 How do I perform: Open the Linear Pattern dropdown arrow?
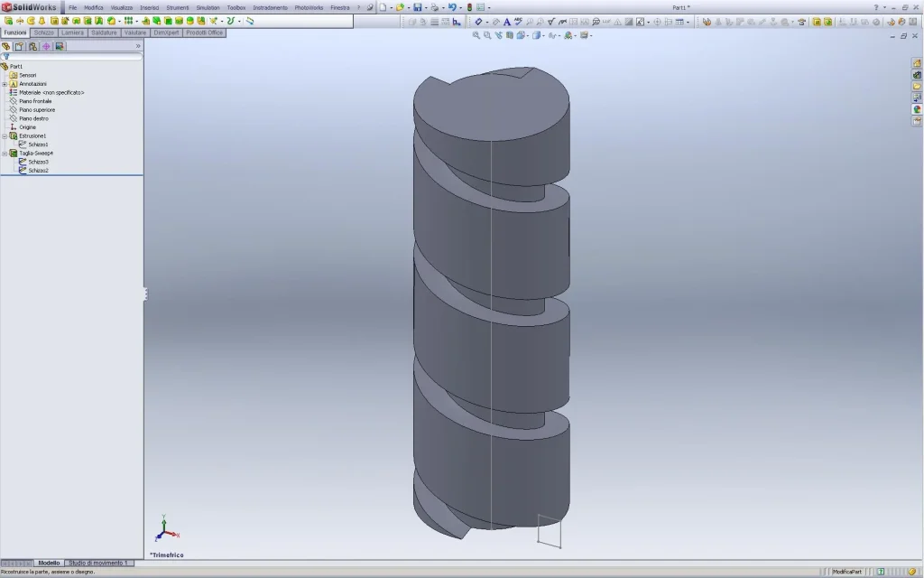[x=136, y=21]
